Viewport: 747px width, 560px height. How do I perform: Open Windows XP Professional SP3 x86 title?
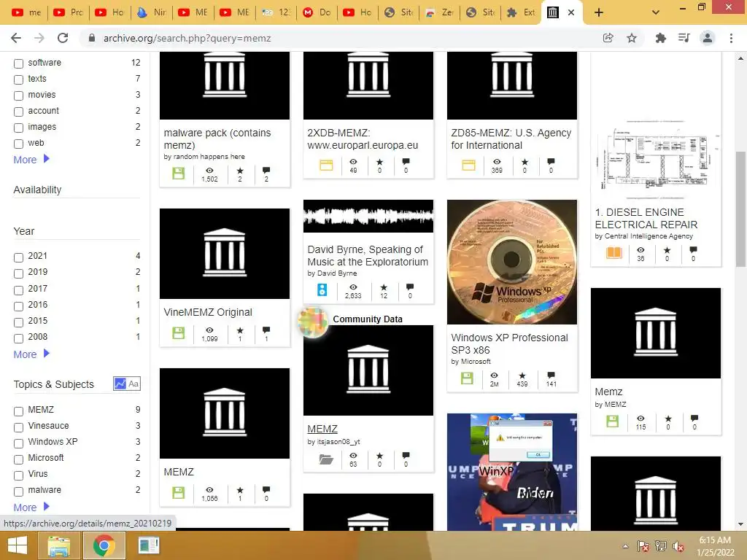coord(509,344)
